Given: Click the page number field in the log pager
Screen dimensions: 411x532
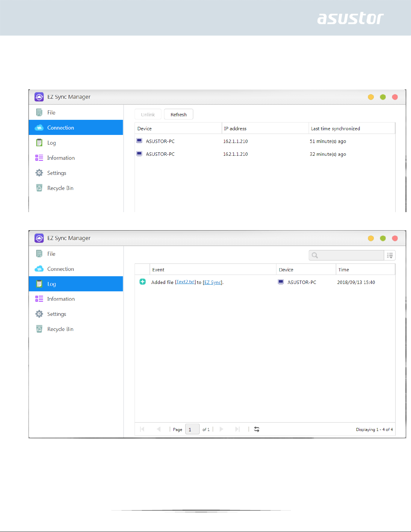Looking at the screenshot, I should [192, 429].
